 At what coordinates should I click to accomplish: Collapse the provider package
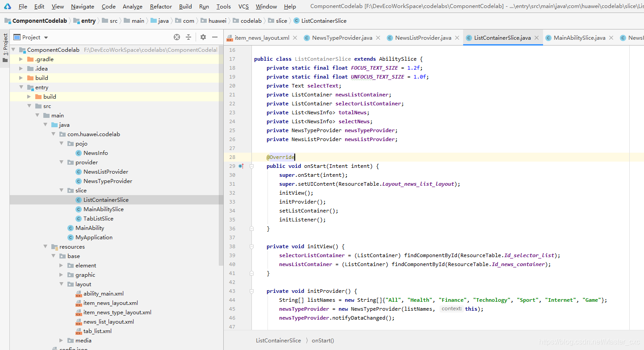(x=61, y=162)
